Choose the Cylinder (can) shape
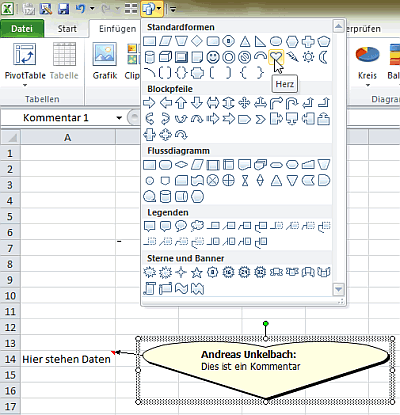This screenshot has width=400, height=415. [149, 57]
